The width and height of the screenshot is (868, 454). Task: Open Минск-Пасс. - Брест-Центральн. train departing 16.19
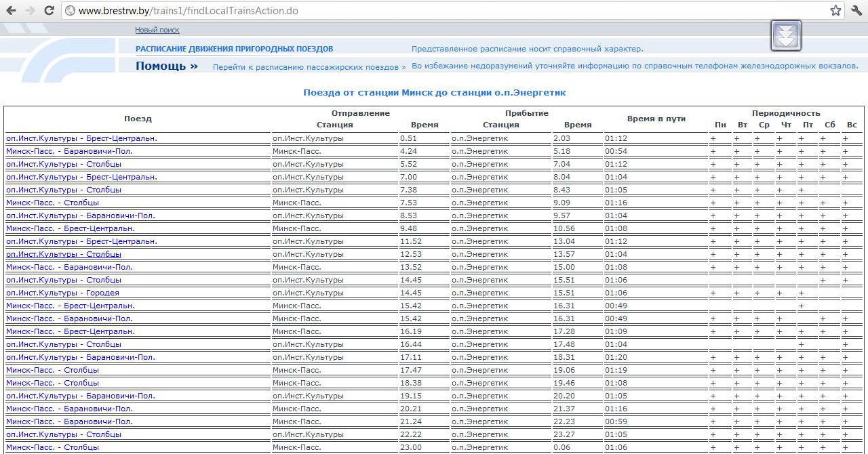71,331
